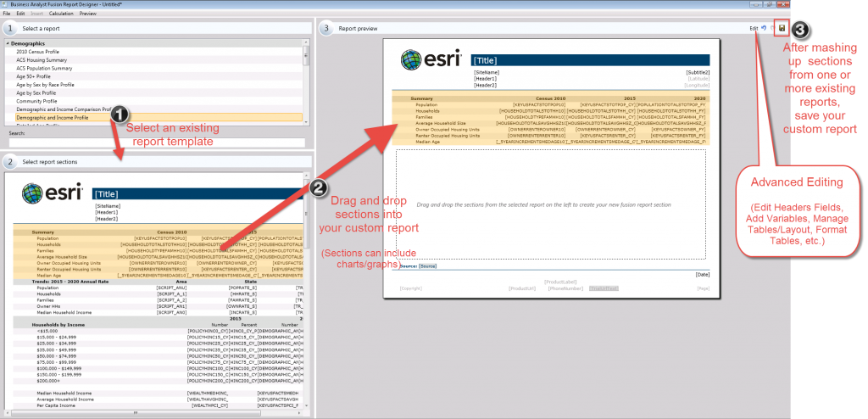Click the [Header1] field in the report preview
Image resolution: width=868 pixels, height=419 pixels.
click(x=485, y=79)
